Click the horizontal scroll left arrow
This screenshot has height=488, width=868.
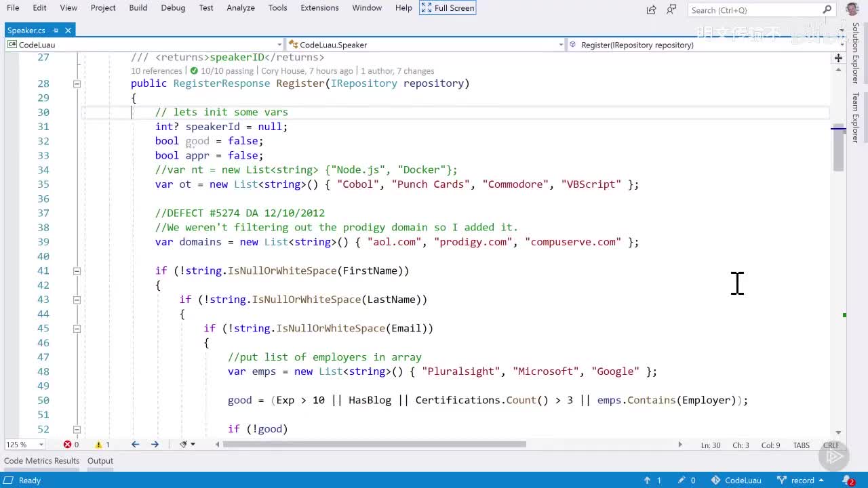point(218,445)
